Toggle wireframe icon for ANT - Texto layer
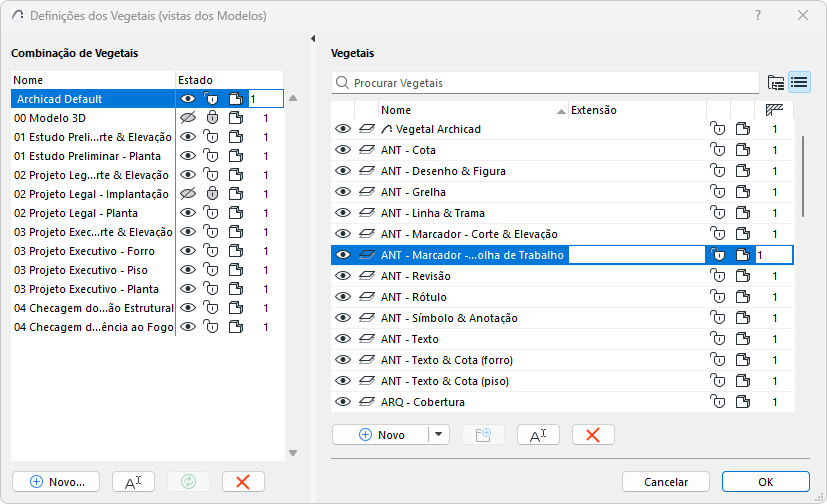This screenshot has width=827, height=504. [x=366, y=339]
